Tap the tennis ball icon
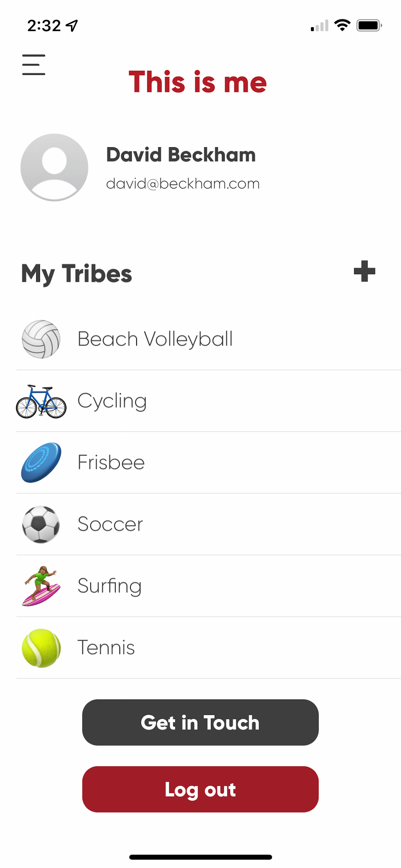 pyautogui.click(x=41, y=648)
